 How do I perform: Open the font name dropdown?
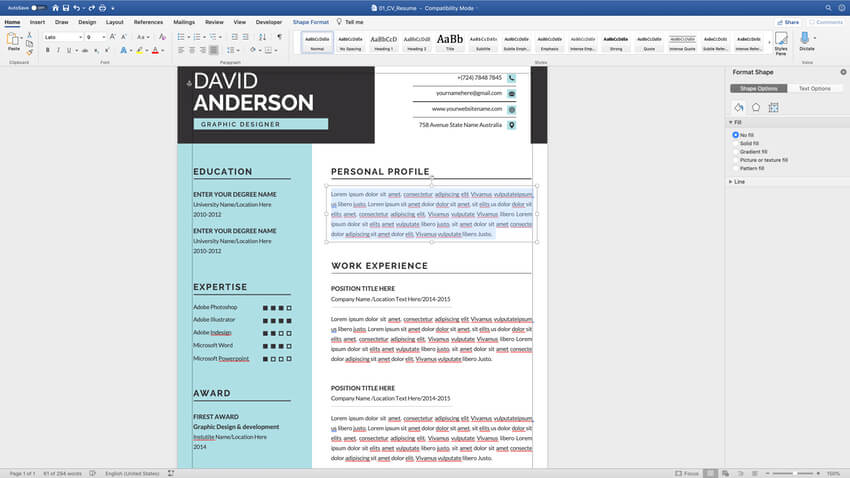click(81, 37)
